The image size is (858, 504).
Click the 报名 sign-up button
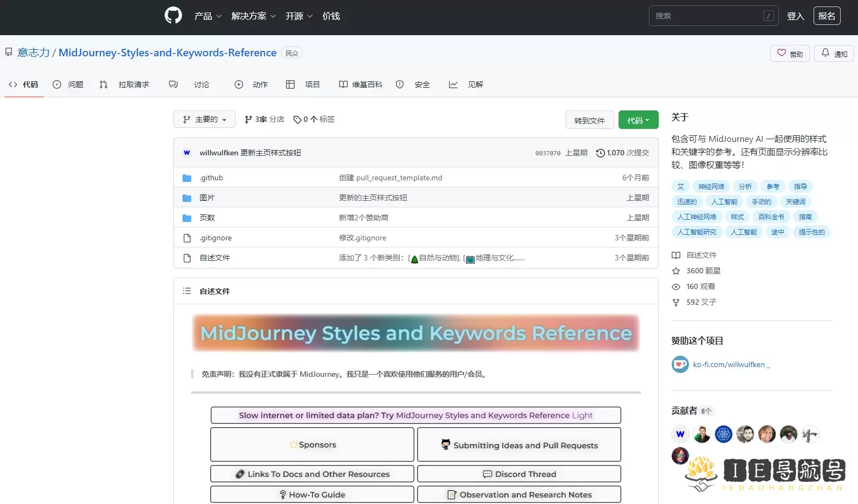click(827, 16)
